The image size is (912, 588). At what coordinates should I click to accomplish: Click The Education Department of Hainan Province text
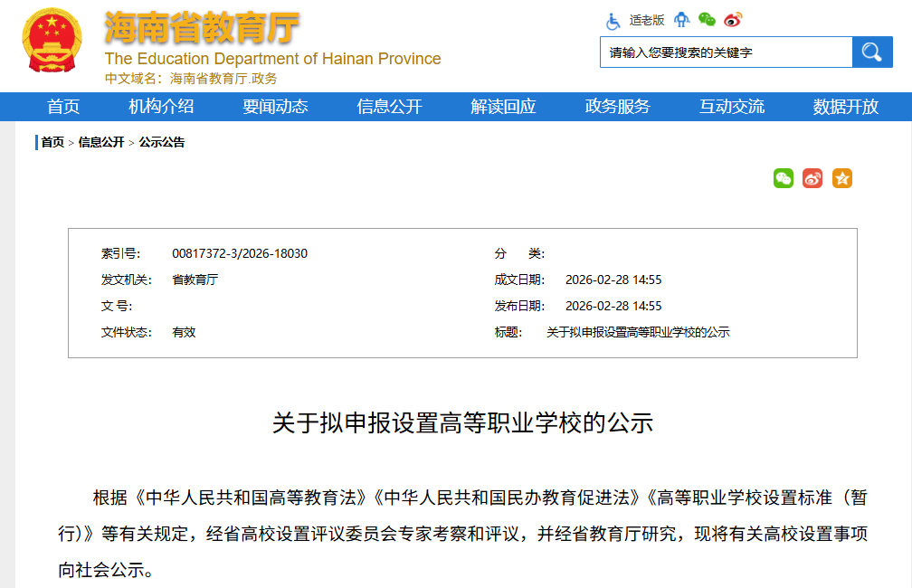pyautogui.click(x=273, y=59)
